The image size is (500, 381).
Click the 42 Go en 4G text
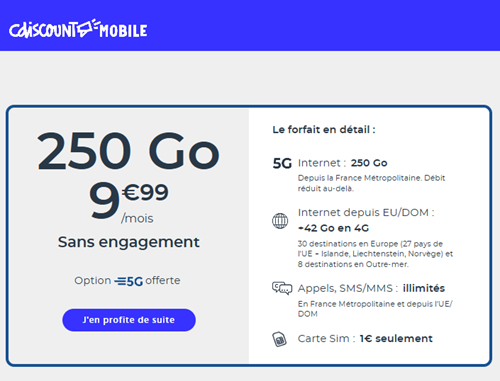(x=333, y=228)
